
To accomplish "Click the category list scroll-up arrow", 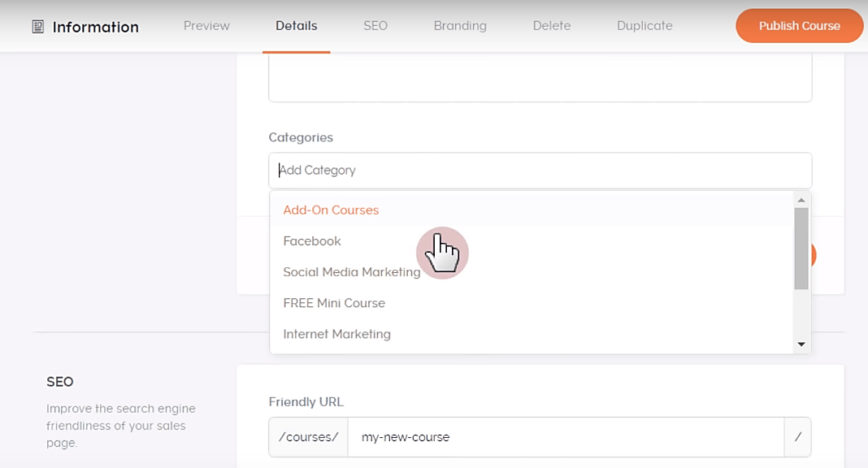I will click(801, 200).
